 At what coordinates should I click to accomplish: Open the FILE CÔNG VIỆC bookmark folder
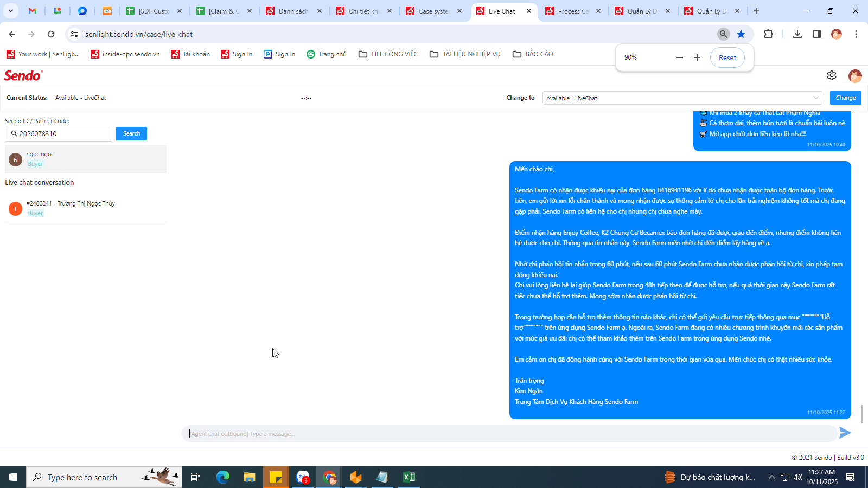tap(388, 54)
